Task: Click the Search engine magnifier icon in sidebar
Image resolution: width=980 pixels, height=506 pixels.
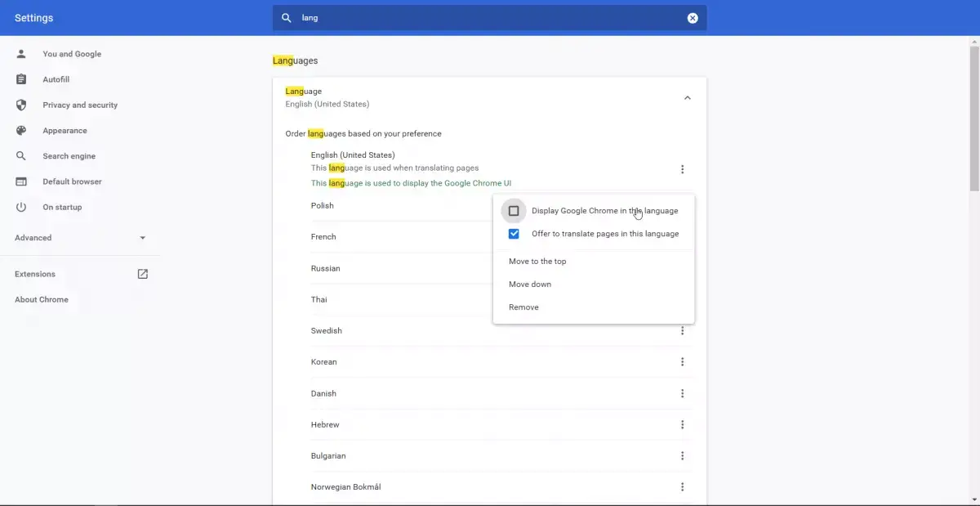Action: (21, 156)
